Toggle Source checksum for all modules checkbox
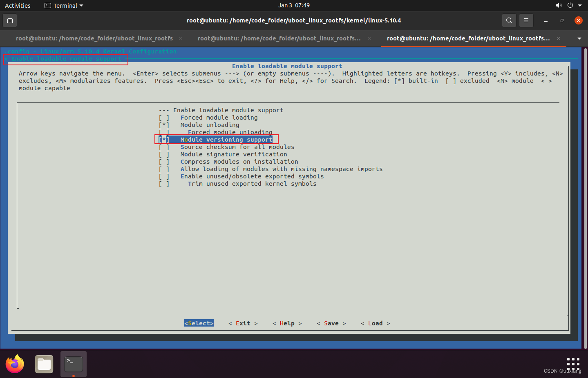 coord(164,147)
